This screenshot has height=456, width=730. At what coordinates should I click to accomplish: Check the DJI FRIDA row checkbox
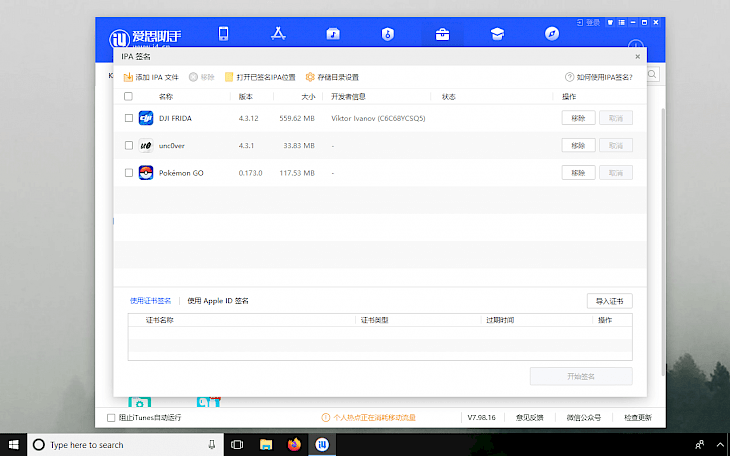tap(128, 118)
